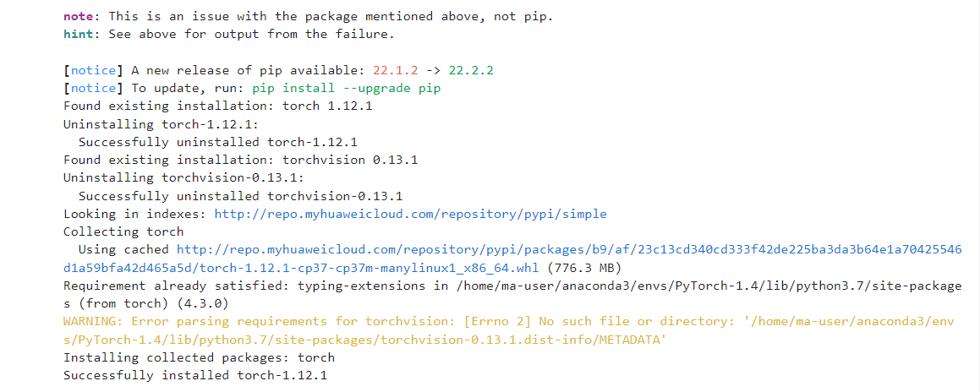Click 'Installing collected packages: torch' line
980x392 pixels.
pyautogui.click(x=199, y=357)
